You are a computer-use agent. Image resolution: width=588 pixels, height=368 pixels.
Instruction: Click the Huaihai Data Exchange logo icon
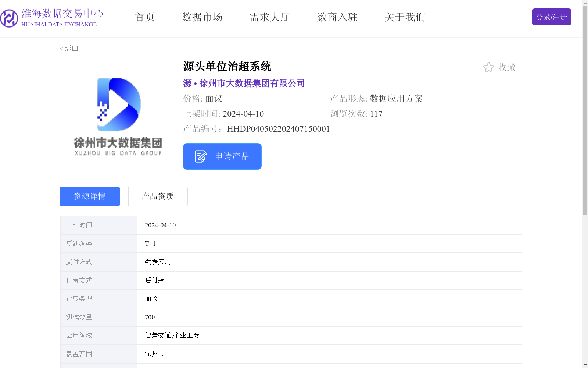9,18
